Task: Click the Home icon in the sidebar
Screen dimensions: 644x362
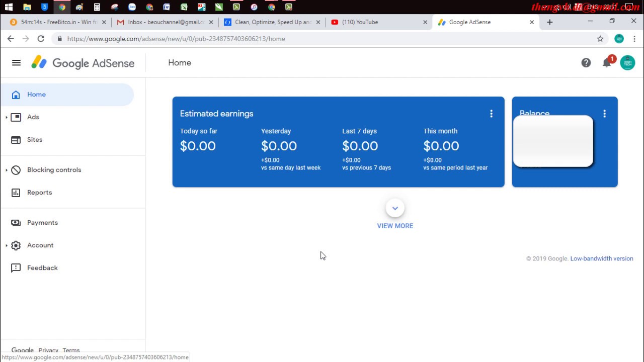Action: coord(16,95)
